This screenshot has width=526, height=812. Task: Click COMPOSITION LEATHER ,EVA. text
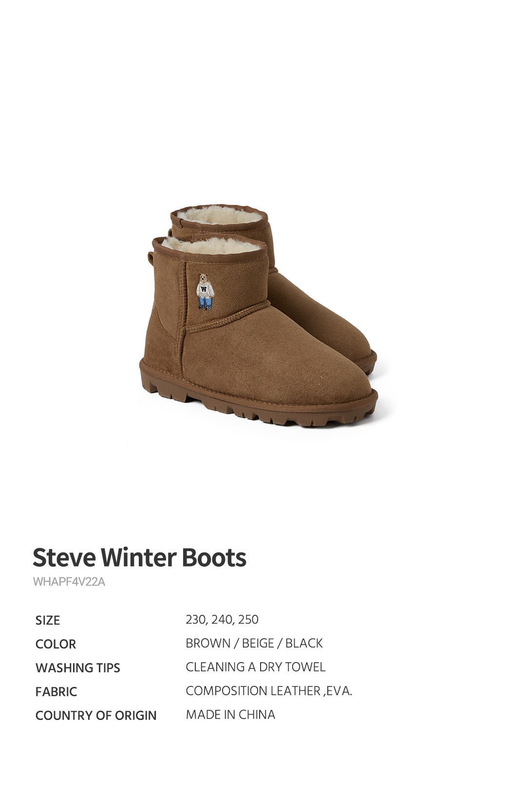click(269, 691)
